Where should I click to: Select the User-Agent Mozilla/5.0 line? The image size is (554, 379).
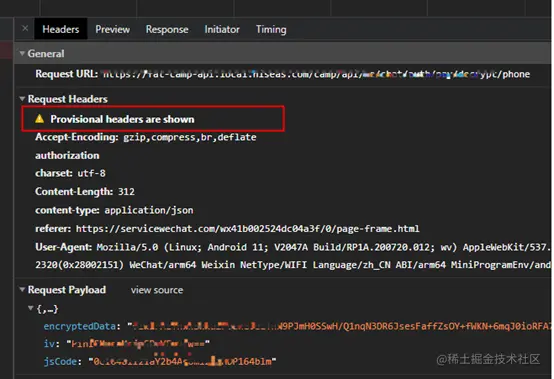(293, 247)
